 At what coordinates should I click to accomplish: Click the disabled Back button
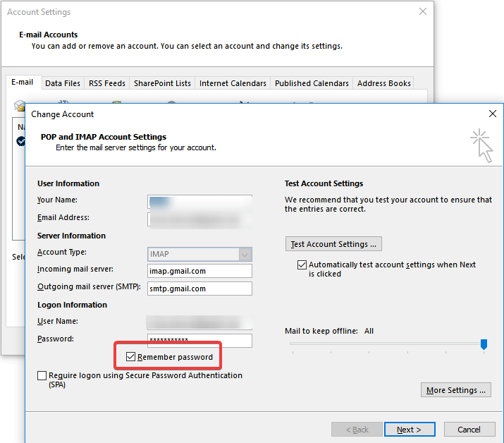357,430
